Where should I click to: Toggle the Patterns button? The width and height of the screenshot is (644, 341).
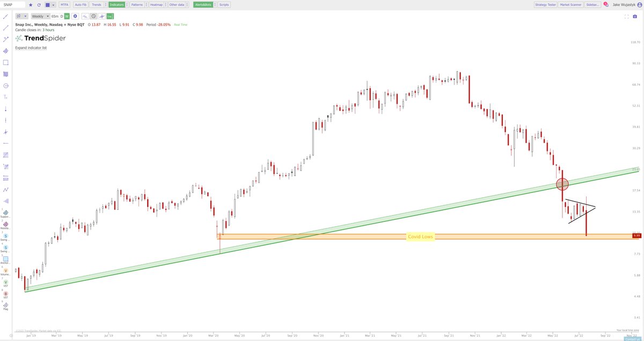[137, 5]
